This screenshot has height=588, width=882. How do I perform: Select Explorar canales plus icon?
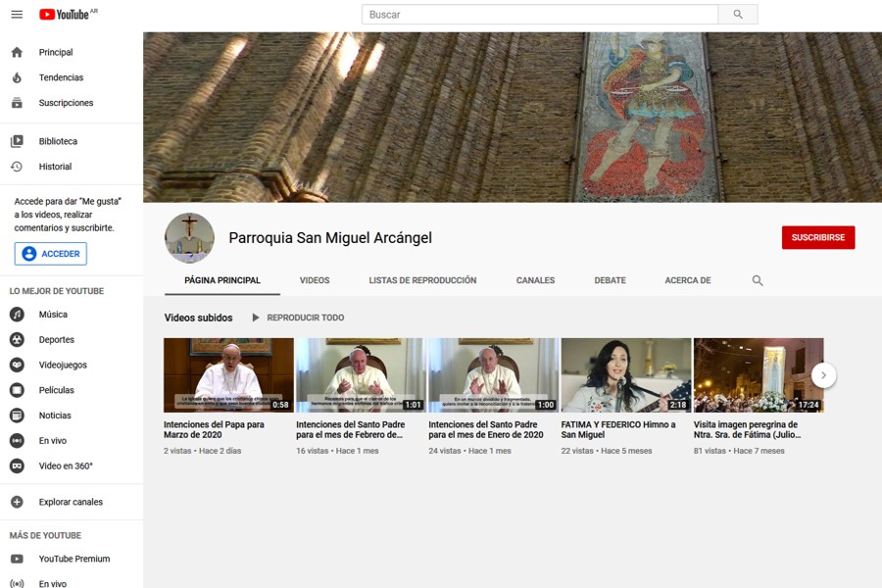[17, 502]
